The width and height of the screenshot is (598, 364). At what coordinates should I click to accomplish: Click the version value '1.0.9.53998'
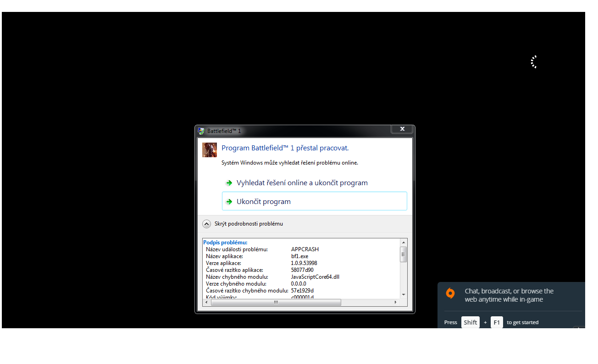(x=304, y=263)
